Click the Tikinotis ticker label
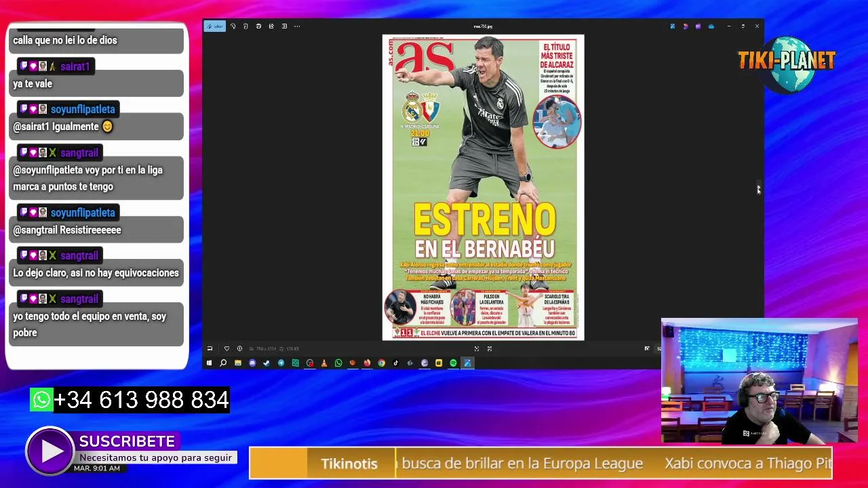The width and height of the screenshot is (868, 488). pyautogui.click(x=349, y=464)
